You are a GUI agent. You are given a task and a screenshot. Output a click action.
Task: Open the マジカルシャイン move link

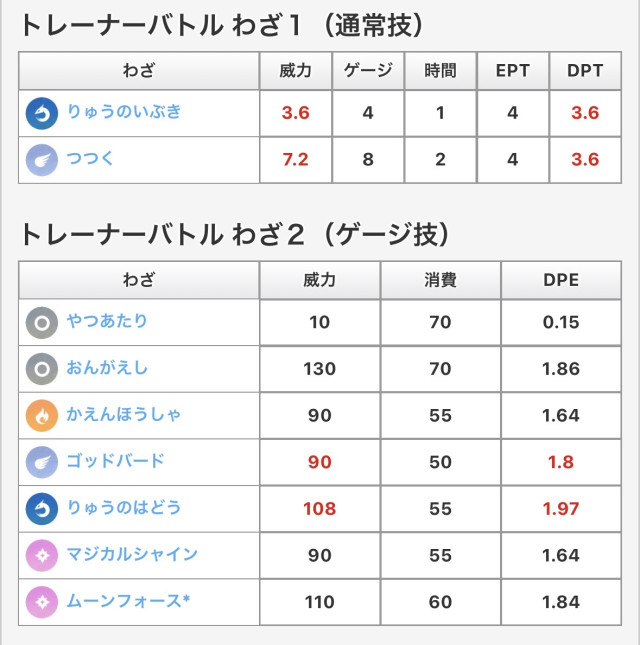pyautogui.click(x=133, y=554)
